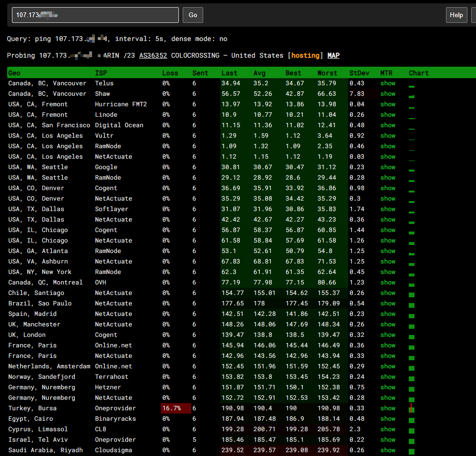Show MTR for Softlayer Dallas

click(x=388, y=209)
